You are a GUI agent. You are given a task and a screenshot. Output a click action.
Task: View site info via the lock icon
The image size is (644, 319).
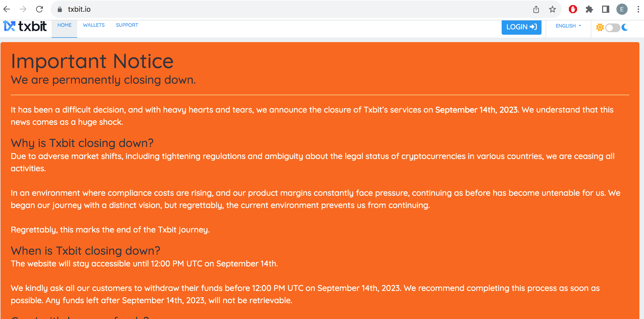60,9
